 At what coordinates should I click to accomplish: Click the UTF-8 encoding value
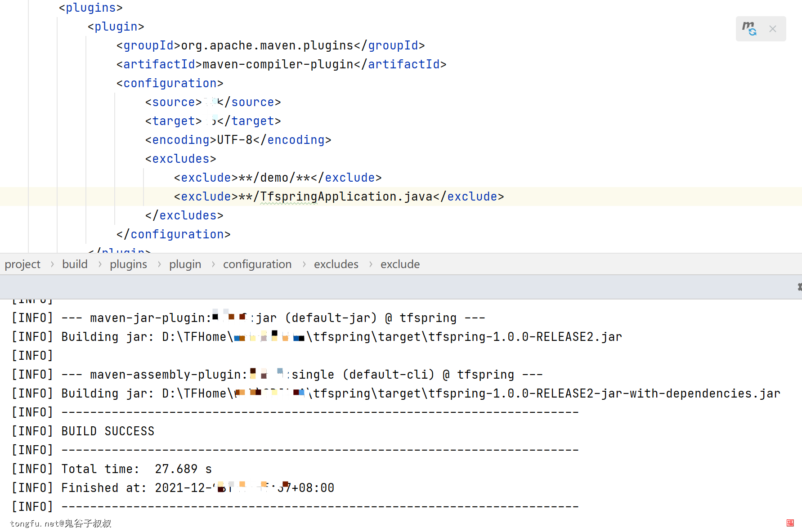tap(235, 140)
